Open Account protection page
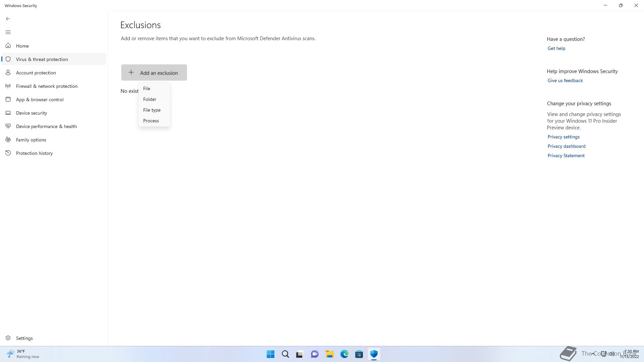The height and width of the screenshot is (362, 644). 54,72
